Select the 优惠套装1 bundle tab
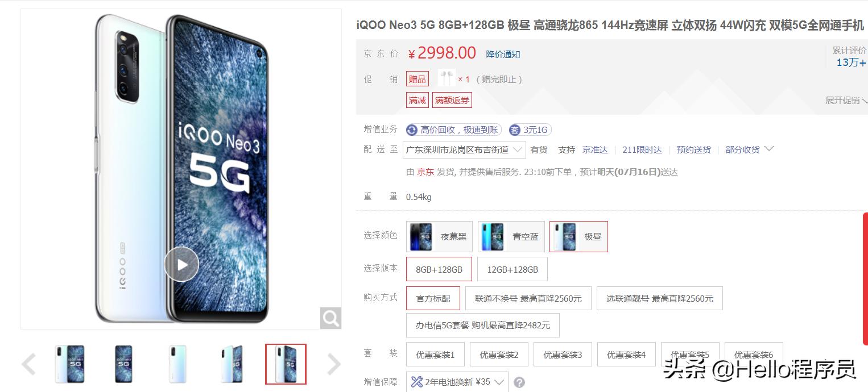The height and width of the screenshot is (392, 868). (x=435, y=355)
